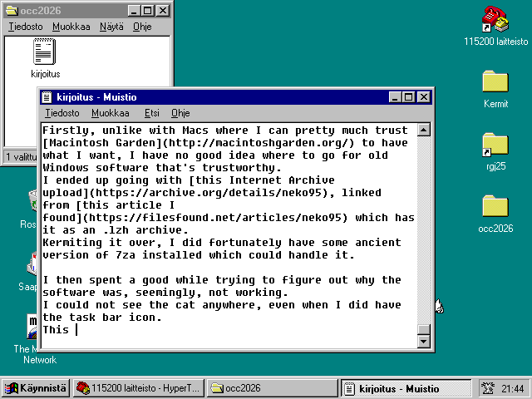The width and height of the screenshot is (532, 399).
Task: Open the partially hidden Roskakori recycle bin icon
Action: click(x=32, y=209)
